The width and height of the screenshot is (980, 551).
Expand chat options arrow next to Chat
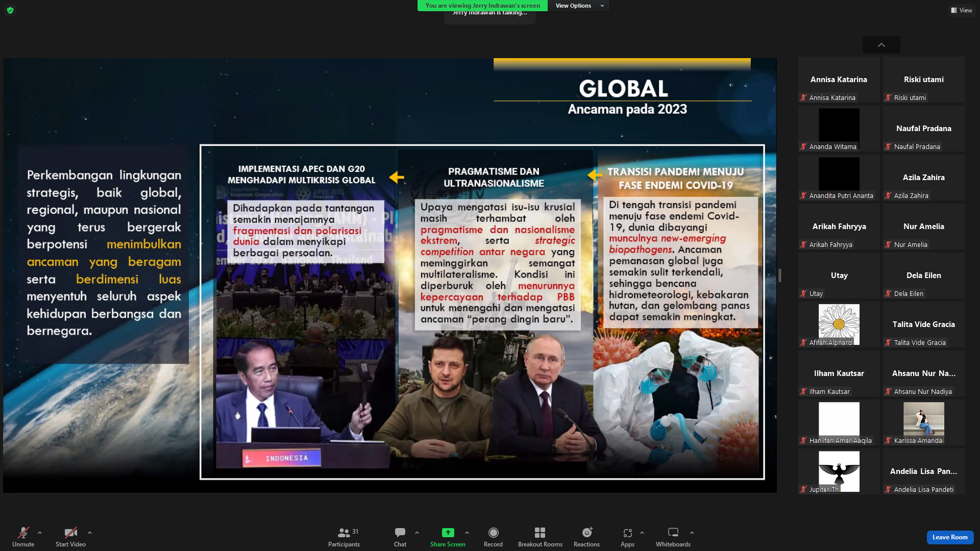coord(417,533)
